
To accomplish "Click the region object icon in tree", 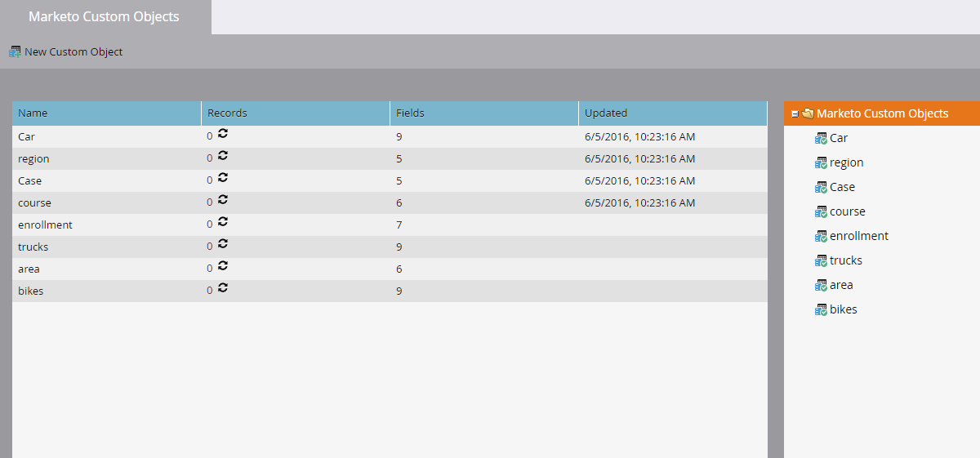I will [x=822, y=162].
